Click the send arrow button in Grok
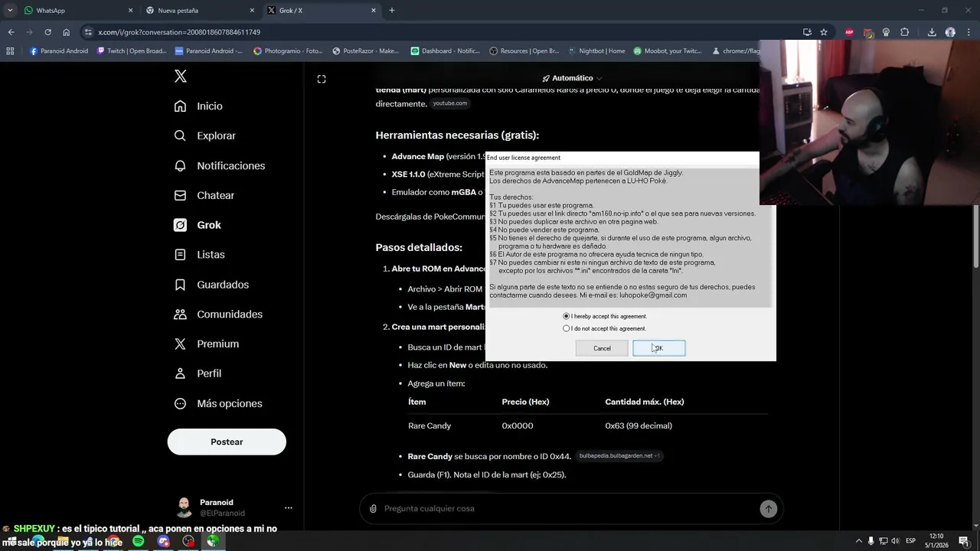The height and width of the screenshot is (551, 980). pos(769,508)
